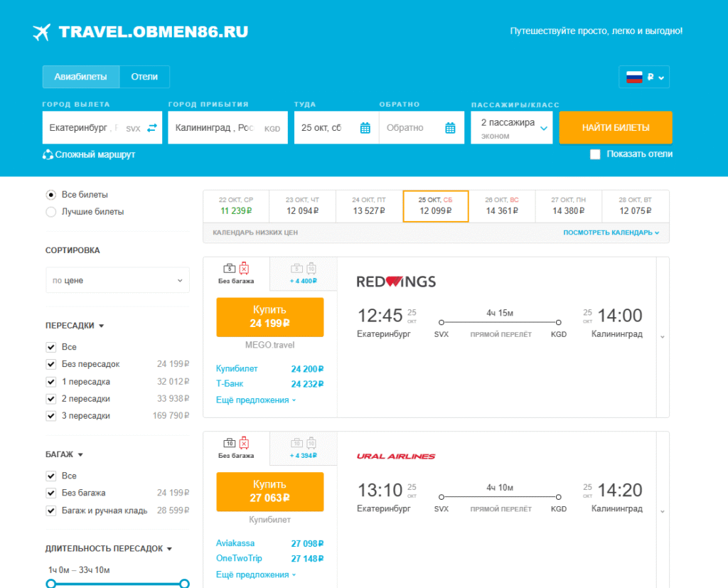This screenshot has width=728, height=588.
Task: Select Red Wings +4 400₽ baggage option
Action: click(303, 274)
